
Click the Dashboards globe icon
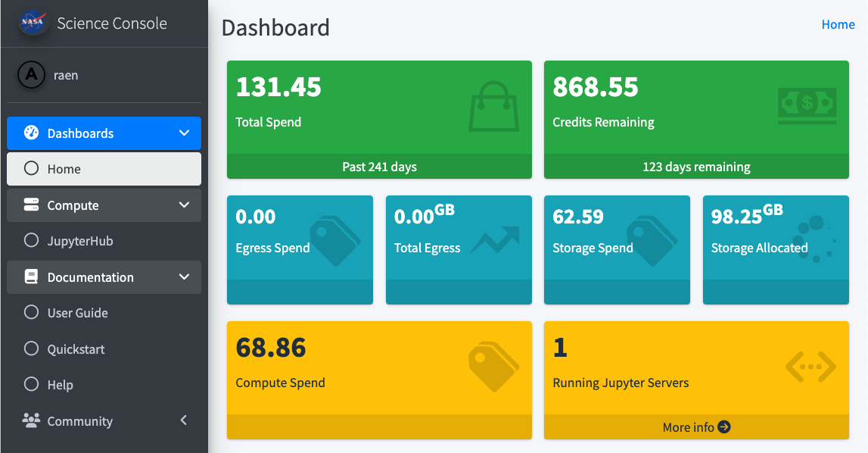(x=31, y=133)
